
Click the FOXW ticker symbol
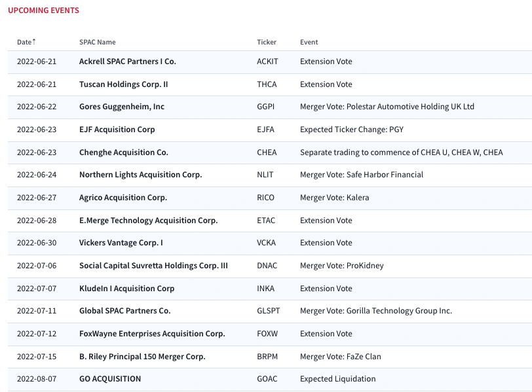pos(267,334)
